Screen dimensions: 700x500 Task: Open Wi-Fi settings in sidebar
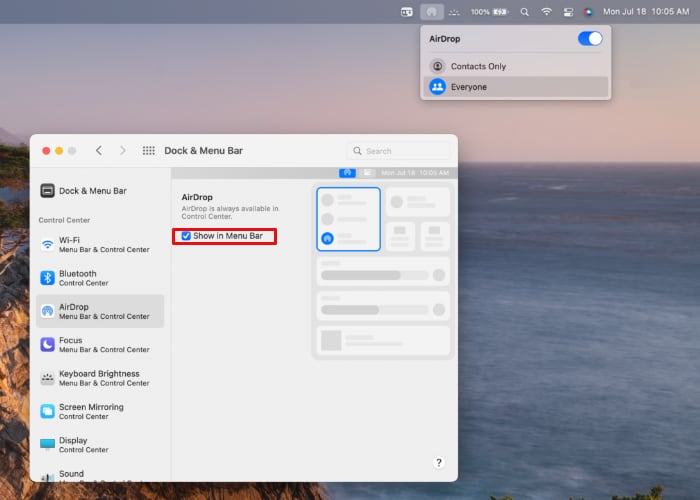(100, 245)
